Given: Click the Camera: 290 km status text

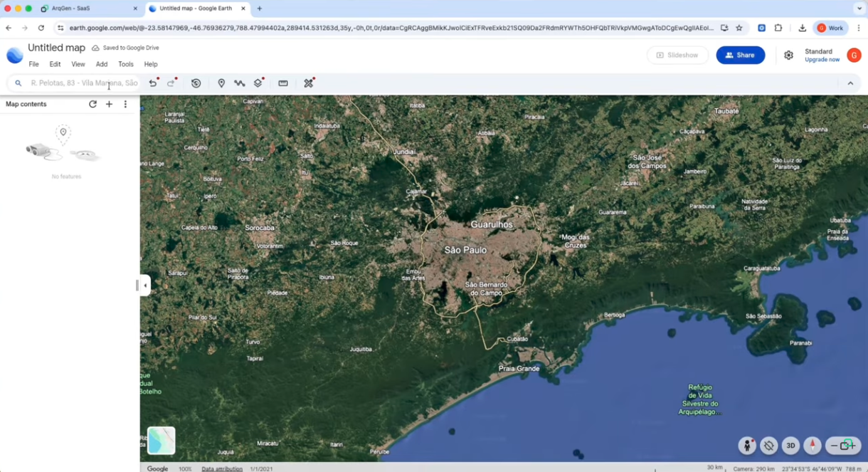Looking at the screenshot, I should (753, 468).
